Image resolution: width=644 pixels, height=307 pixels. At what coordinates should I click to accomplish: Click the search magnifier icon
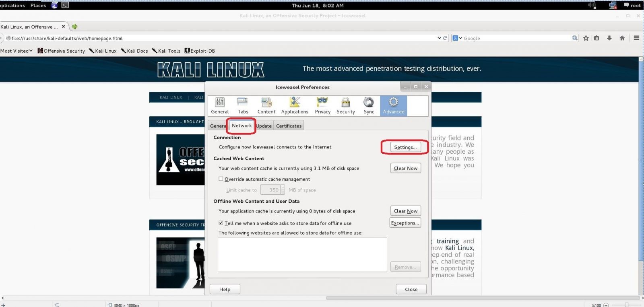pyautogui.click(x=575, y=38)
